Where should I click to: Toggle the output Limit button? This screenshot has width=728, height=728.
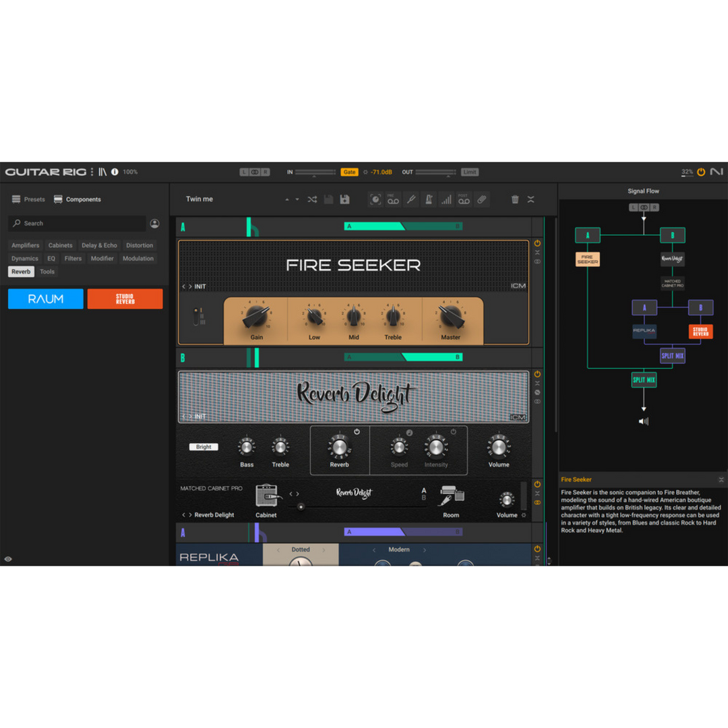click(469, 173)
